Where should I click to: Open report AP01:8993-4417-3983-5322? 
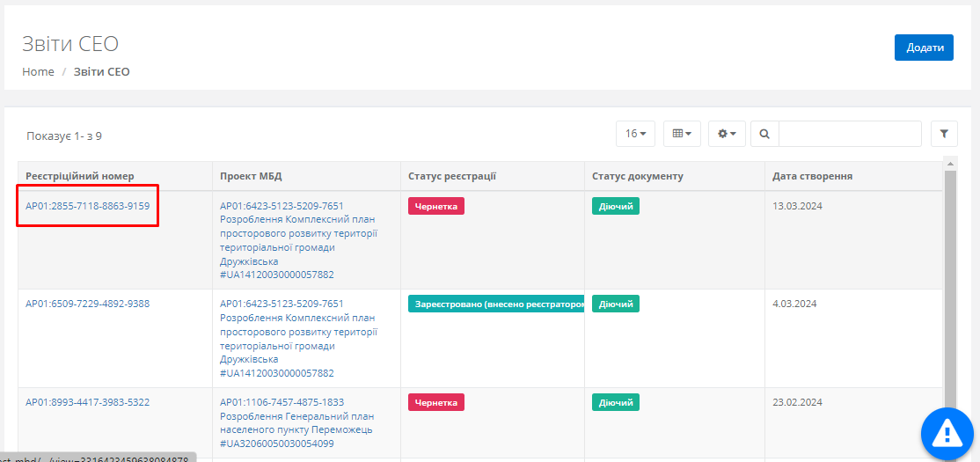87,402
